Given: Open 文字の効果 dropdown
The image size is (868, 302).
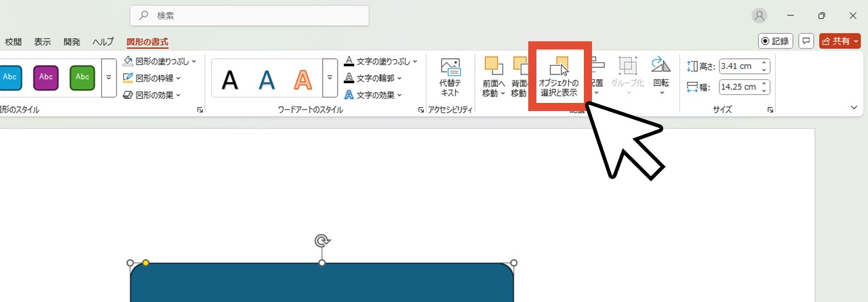Looking at the screenshot, I should pyautogui.click(x=373, y=95).
